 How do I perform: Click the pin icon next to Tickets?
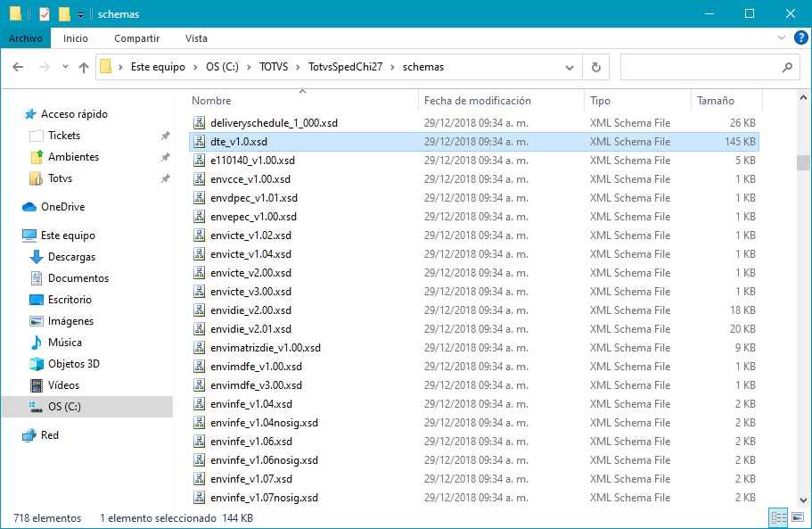pyautogui.click(x=165, y=136)
